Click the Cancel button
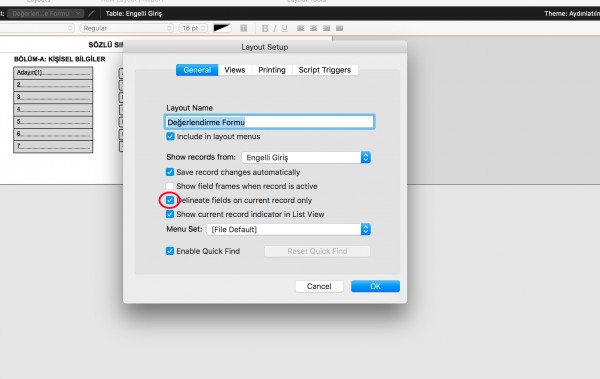Screen dimensions: 600x379 click(319, 286)
